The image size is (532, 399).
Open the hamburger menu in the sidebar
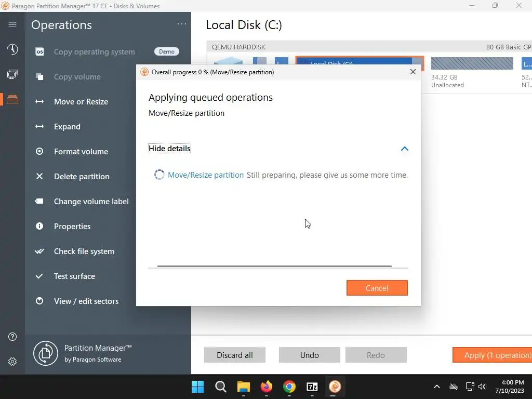12,25
